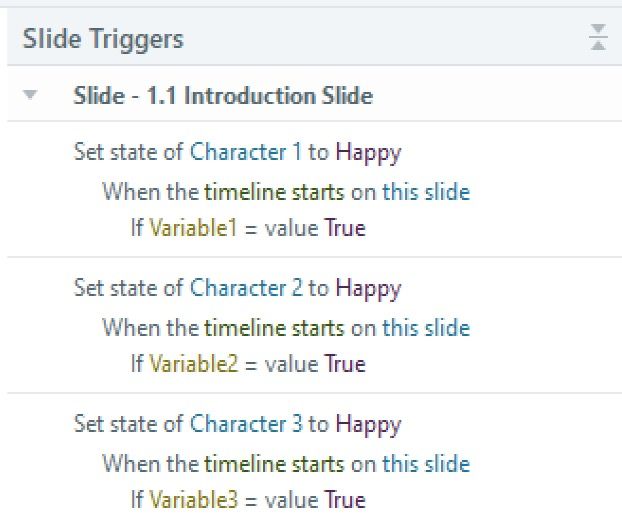Collapse the Slide 1.1 Introduction Slide triangle
This screenshot has height=526, width=622.
point(30,96)
